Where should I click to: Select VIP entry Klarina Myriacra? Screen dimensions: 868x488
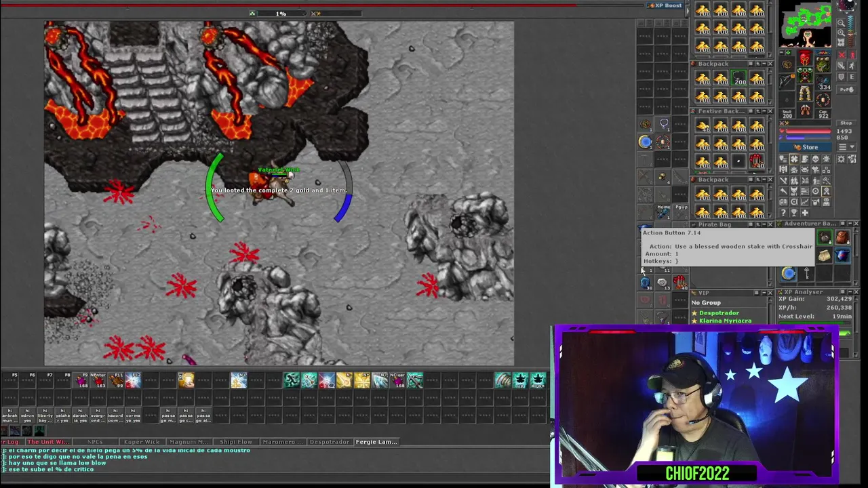coord(726,321)
